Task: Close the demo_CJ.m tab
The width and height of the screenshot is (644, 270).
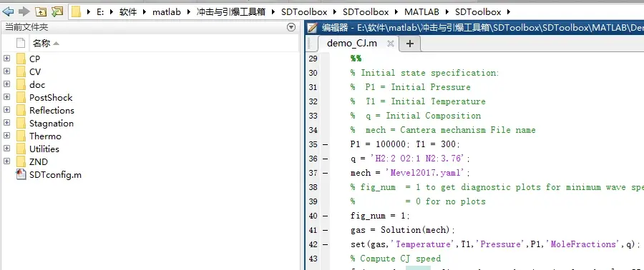Action: (391, 44)
